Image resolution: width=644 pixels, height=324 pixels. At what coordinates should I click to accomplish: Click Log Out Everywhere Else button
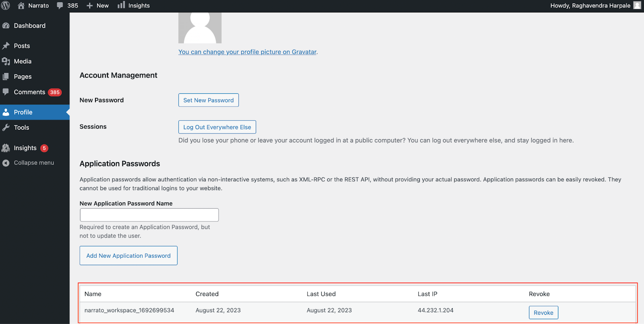tap(217, 127)
